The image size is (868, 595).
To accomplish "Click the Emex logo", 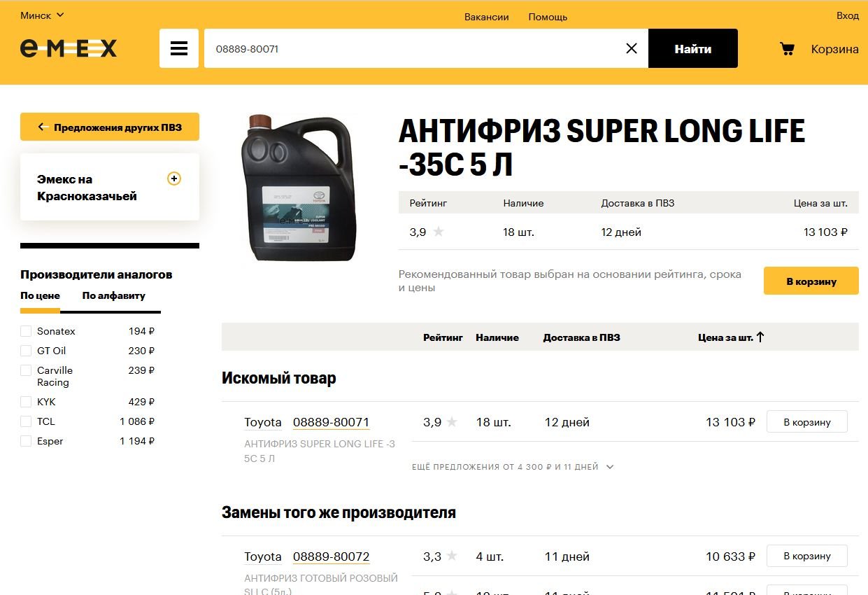I will [69, 48].
